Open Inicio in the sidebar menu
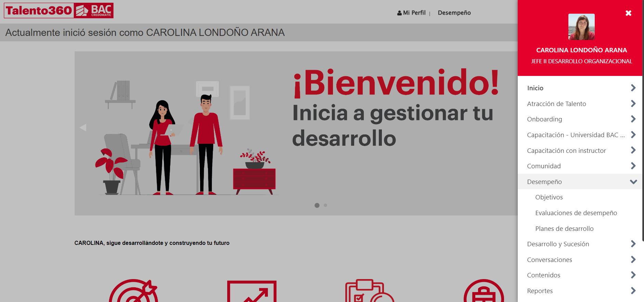Image resolution: width=644 pixels, height=302 pixels. coord(535,88)
